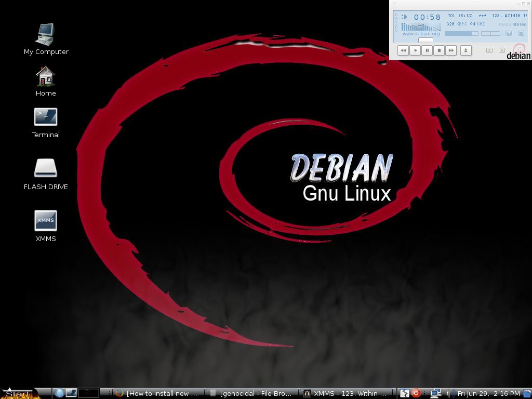Image resolution: width=532 pixels, height=399 pixels.
Task: Click the blue folder icon at the taskbar's right end
Action: pos(527,393)
